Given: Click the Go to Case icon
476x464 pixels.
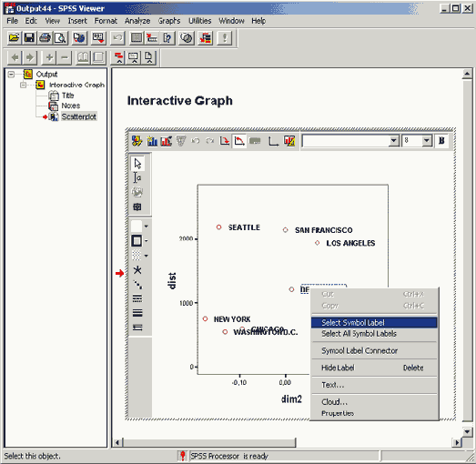Looking at the screenshot, I should 152,38.
